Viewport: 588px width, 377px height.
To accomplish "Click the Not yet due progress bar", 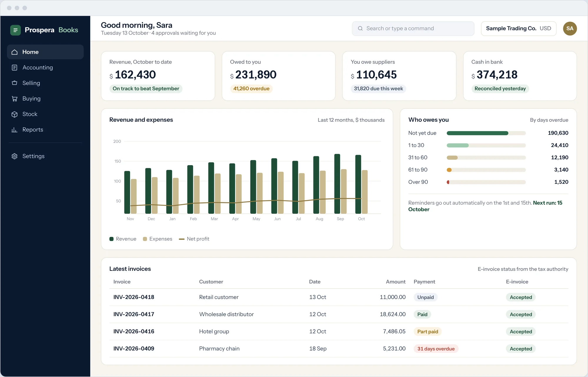I will [486, 133].
